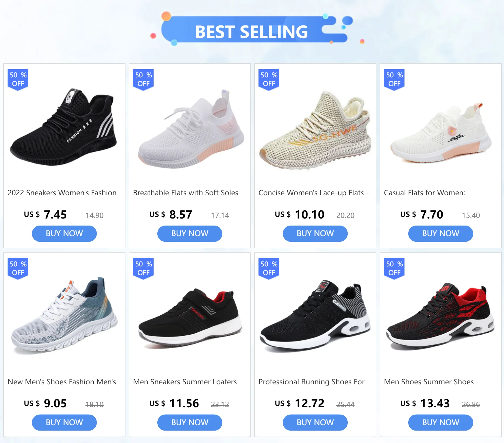Click BUY NOW under the US $10.10 price
The image size is (504, 443).
315,233
